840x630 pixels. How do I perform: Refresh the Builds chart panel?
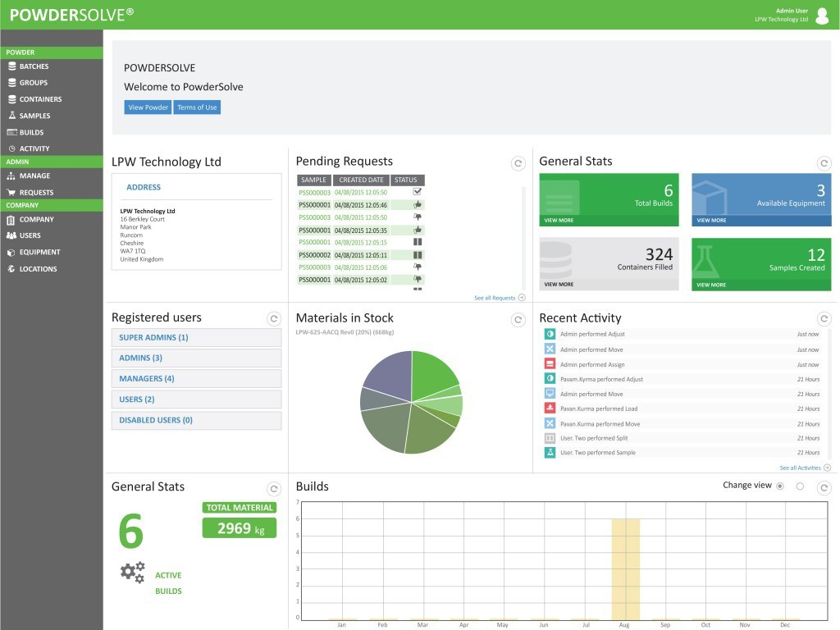[x=824, y=488]
